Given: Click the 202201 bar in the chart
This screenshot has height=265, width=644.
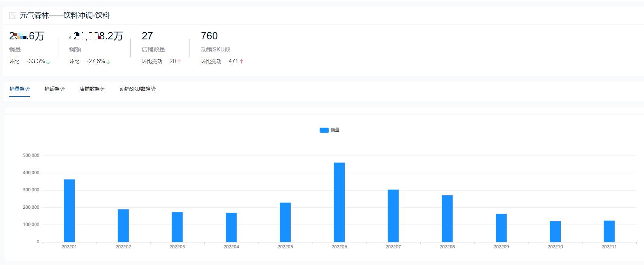Looking at the screenshot, I should pyautogui.click(x=69, y=211).
